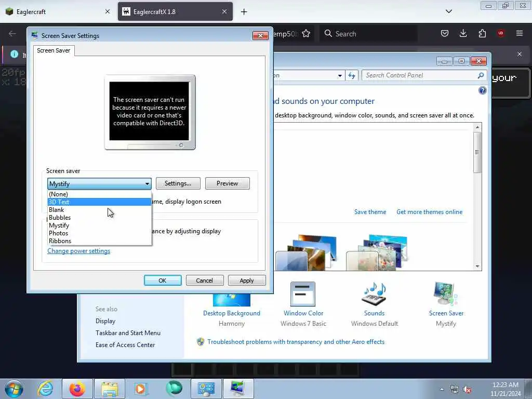Screen dimensions: 532x399
Task: Open the list all tabs chevron
Action: pyautogui.click(x=448, y=11)
